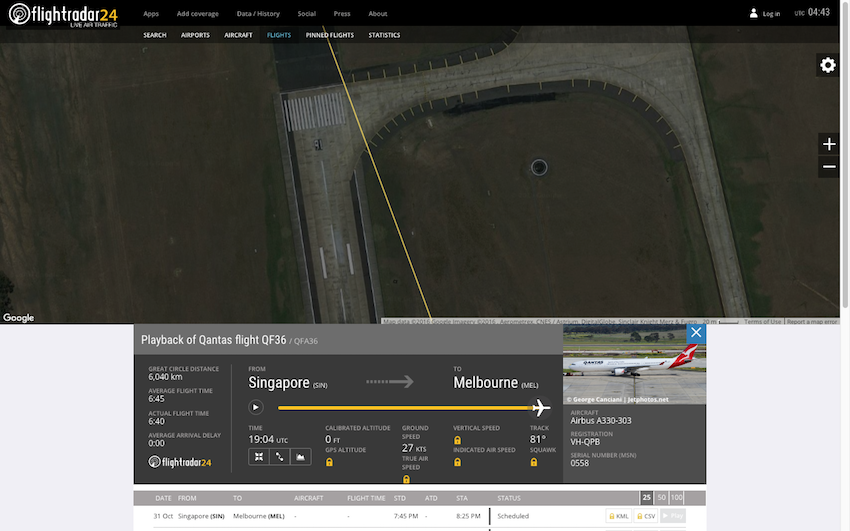Select the AIRCRAFT tab
Screen dimensions: 850x531
tap(238, 35)
